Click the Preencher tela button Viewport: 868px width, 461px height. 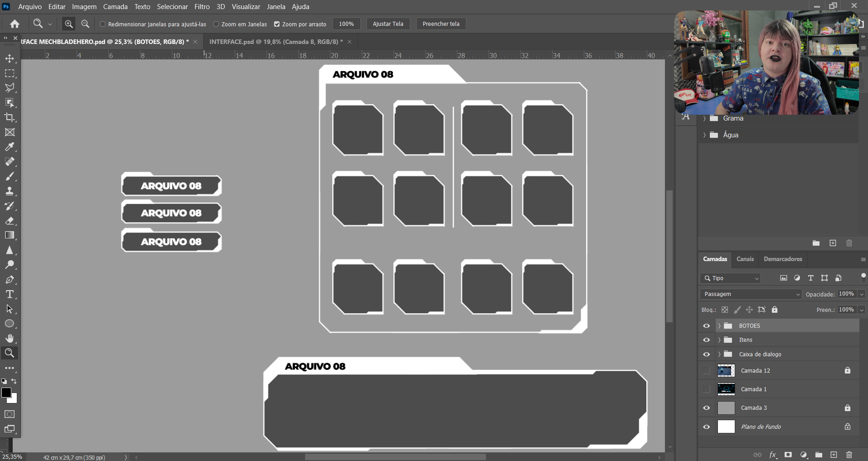coord(441,24)
